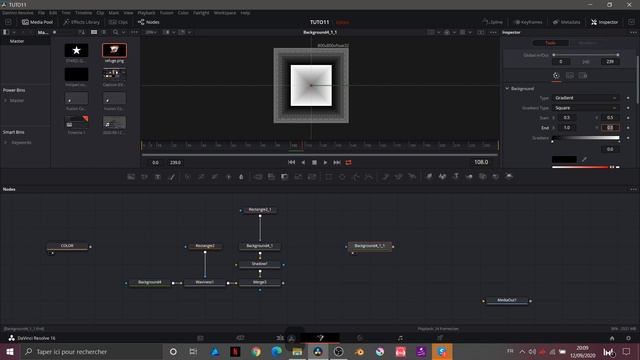Screen dimensions: 640x360
Task: Add a Paint node from the toolbar
Action: [x=172, y=177]
